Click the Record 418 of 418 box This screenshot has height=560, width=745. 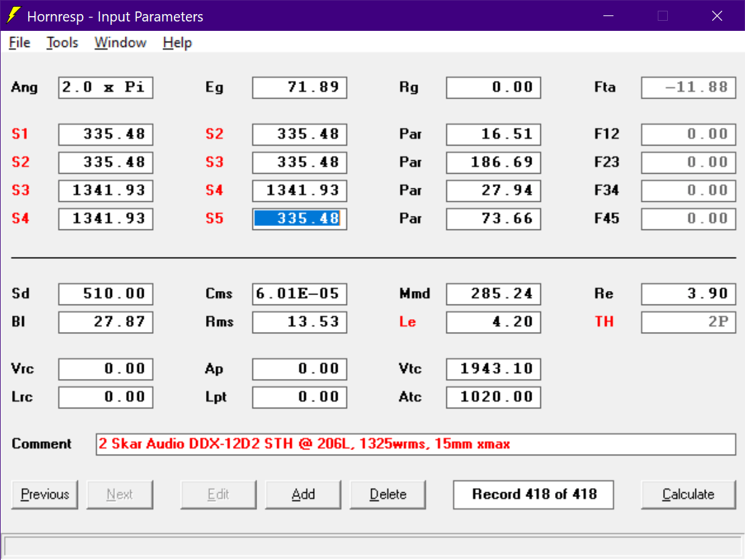point(533,494)
